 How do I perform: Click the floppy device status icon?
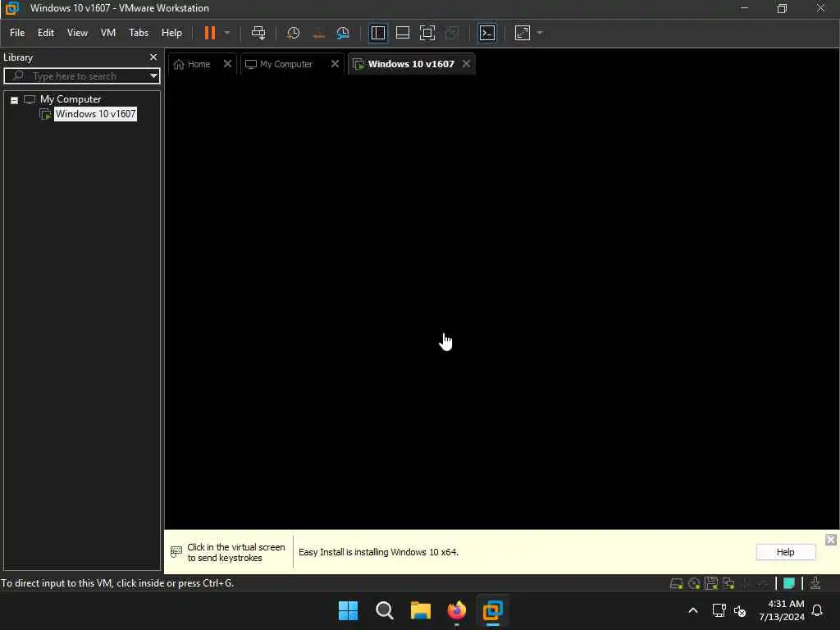(711, 583)
